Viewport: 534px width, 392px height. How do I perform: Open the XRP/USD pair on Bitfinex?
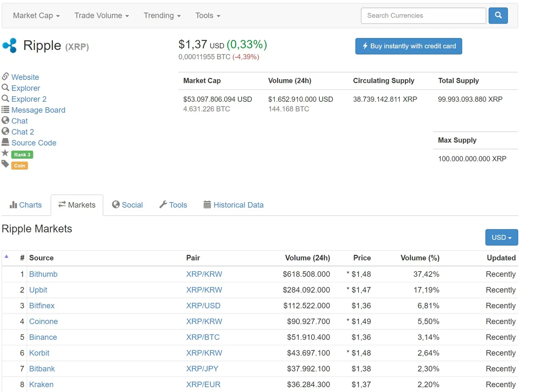(x=203, y=306)
